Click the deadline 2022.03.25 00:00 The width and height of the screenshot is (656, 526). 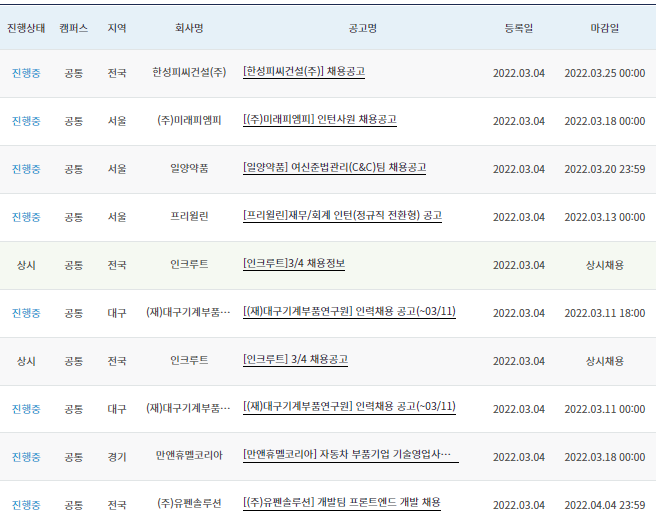click(x=605, y=73)
